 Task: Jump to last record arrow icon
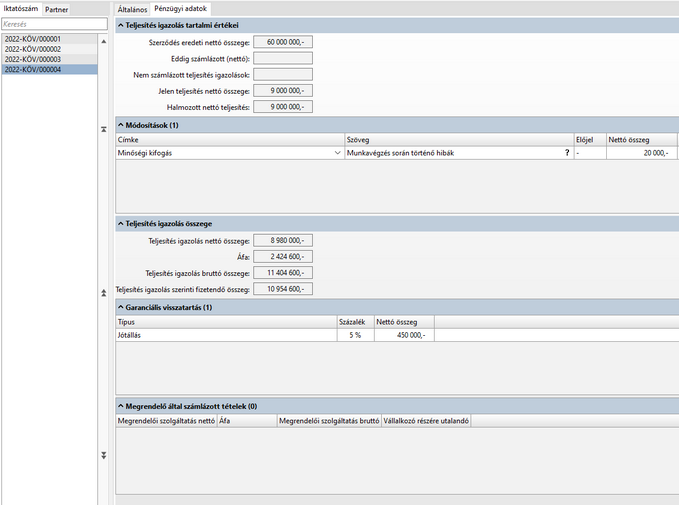103,455
